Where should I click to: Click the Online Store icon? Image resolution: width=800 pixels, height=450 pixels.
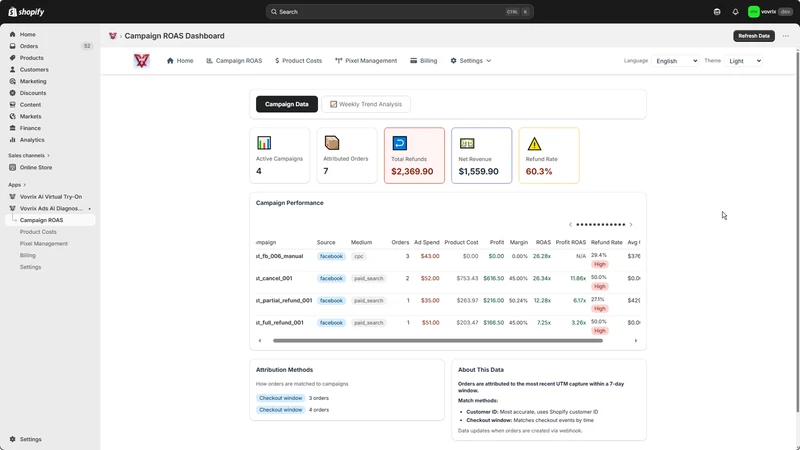point(13,167)
